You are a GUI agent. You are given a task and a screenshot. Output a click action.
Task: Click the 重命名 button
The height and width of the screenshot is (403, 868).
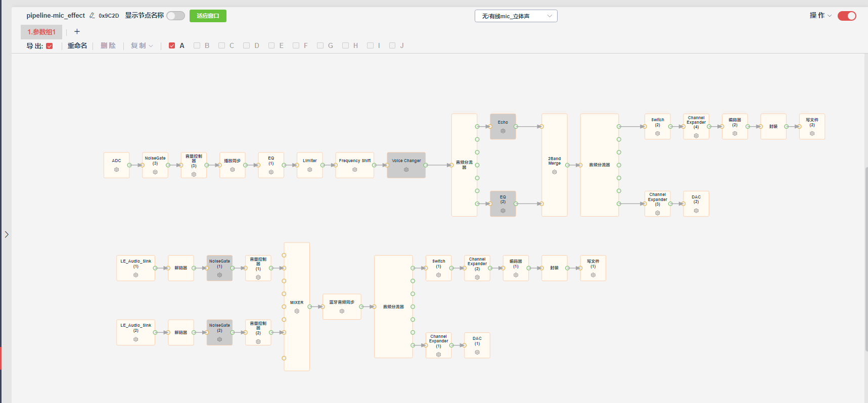coord(77,45)
